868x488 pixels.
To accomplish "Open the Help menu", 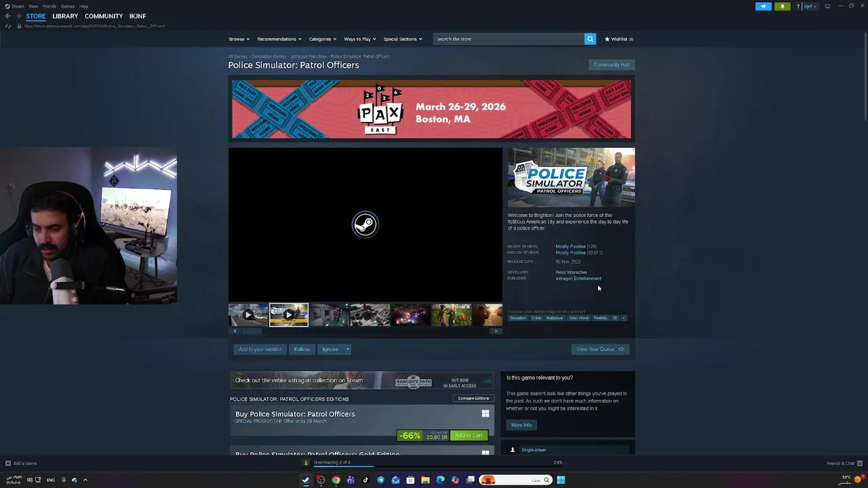I will click(83, 6).
